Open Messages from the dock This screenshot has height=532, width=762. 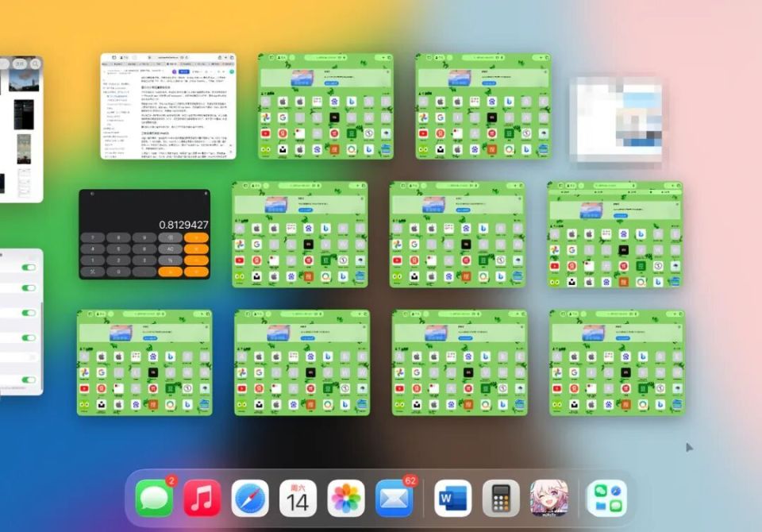tap(154, 499)
